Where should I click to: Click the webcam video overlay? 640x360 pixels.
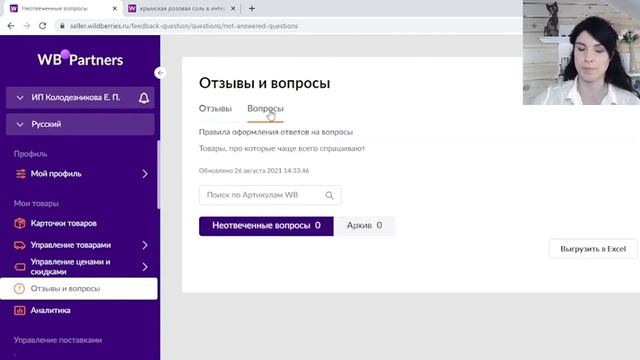click(581, 52)
